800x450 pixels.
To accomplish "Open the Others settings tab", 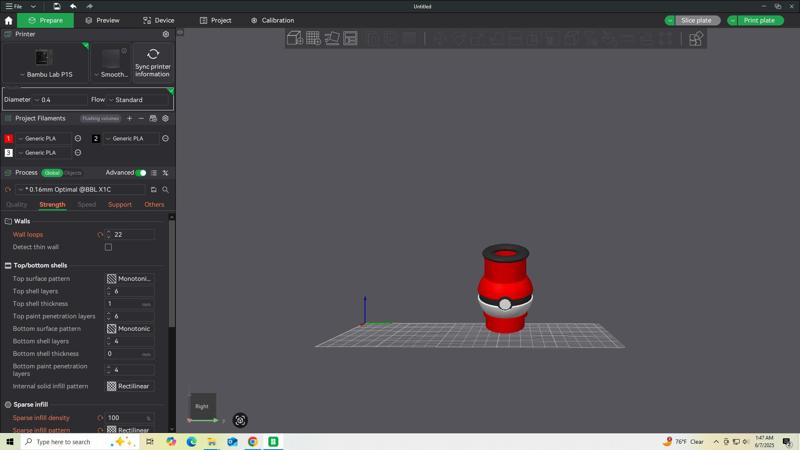I will (x=154, y=205).
